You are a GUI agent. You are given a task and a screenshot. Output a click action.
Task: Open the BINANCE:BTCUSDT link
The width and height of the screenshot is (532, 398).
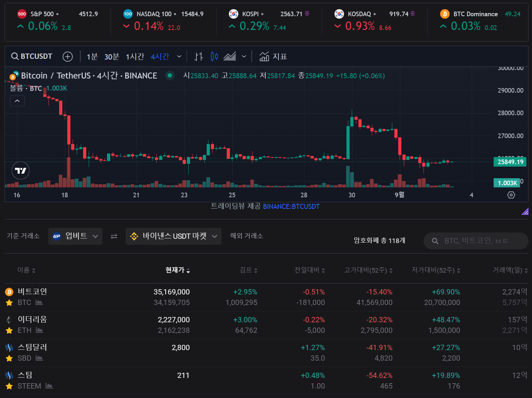point(291,206)
